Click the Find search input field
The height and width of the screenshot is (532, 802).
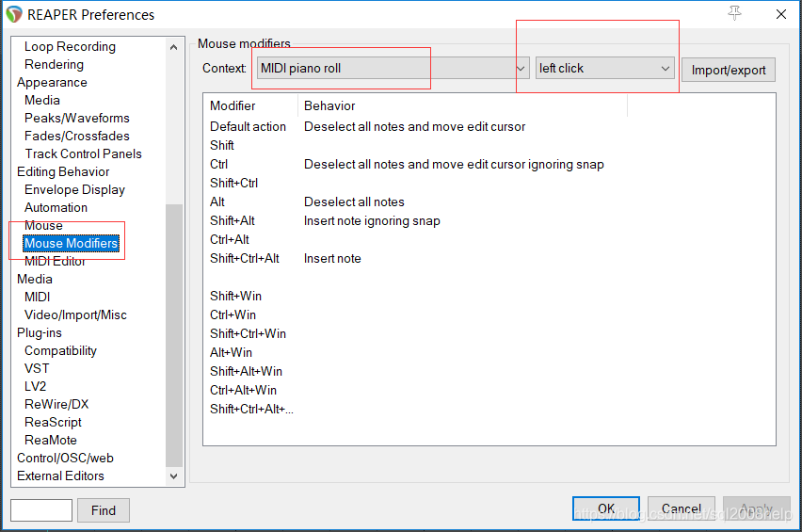click(x=41, y=510)
